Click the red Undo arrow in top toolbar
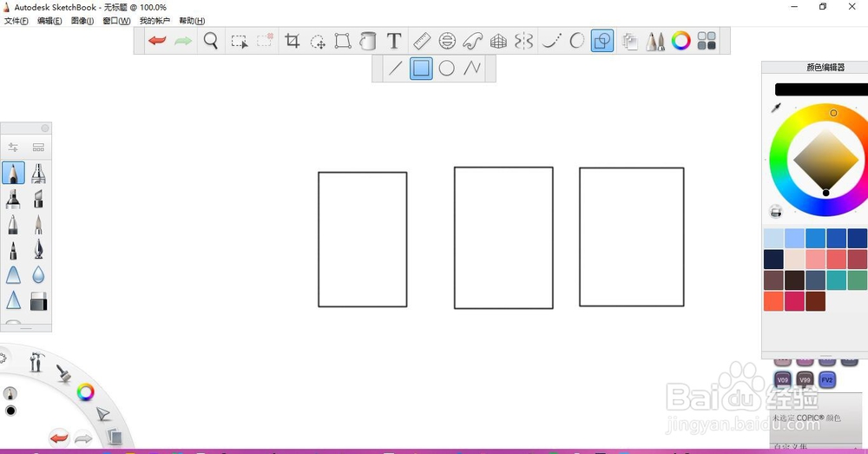 (157, 41)
